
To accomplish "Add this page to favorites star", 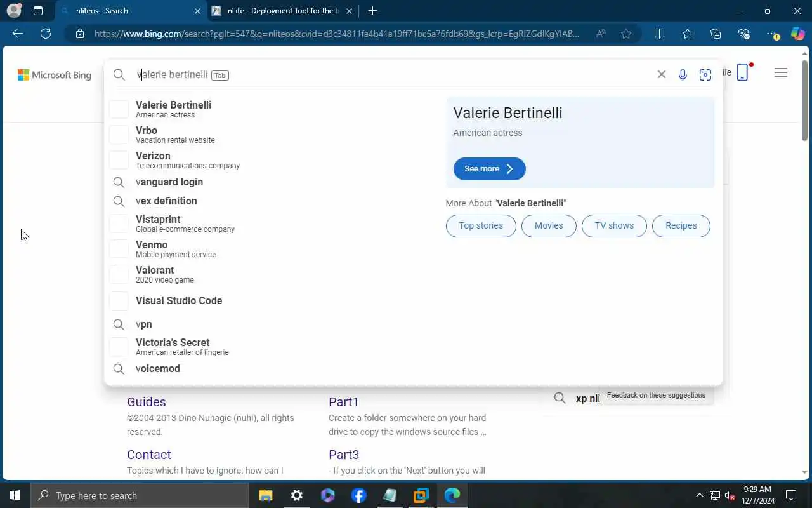I will tap(626, 34).
